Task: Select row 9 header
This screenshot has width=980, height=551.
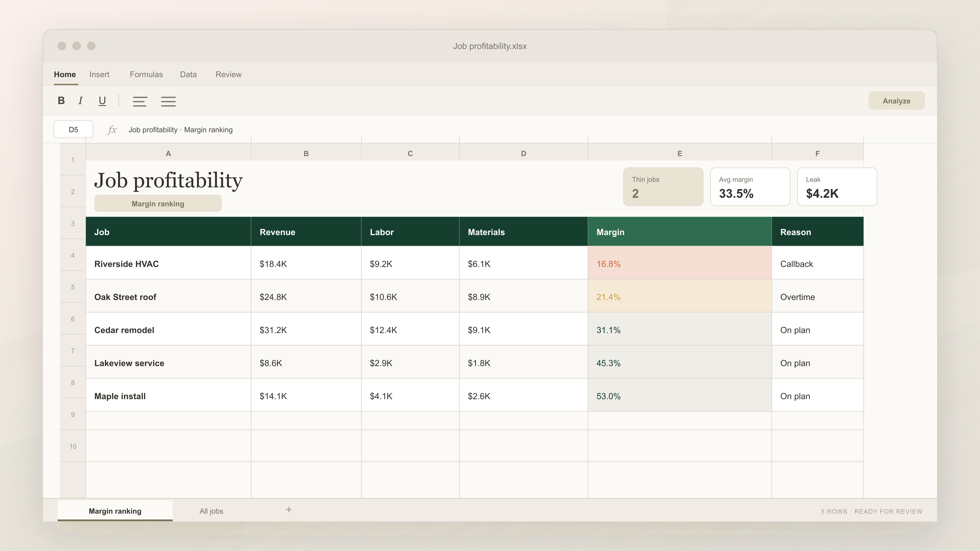Action: [x=73, y=414]
